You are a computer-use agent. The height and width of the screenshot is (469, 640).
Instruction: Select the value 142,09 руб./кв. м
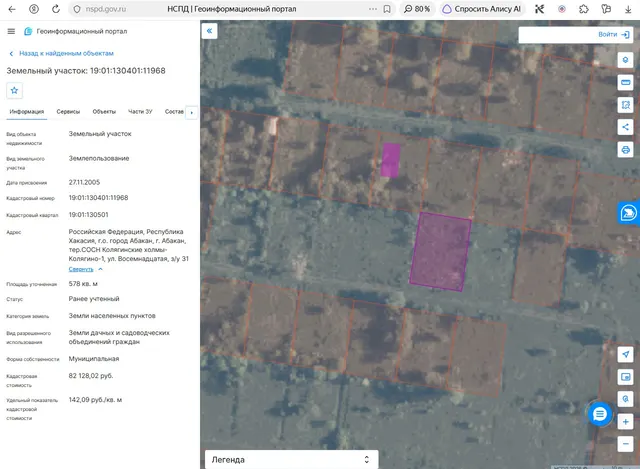point(95,400)
